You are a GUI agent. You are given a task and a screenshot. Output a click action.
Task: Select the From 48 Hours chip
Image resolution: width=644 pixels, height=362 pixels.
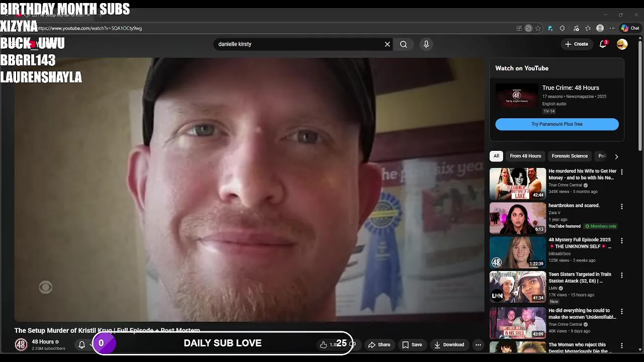coord(525,156)
